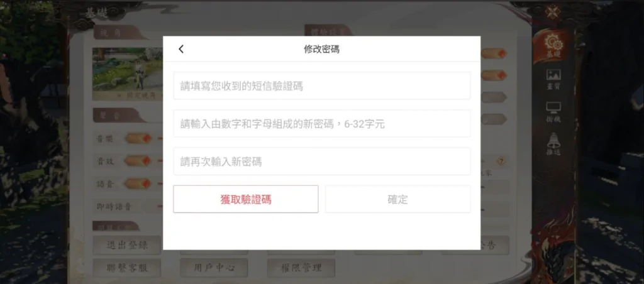Screen dimensions: 644x284
Task: Go back using the arrow beside 修改密碼
Action: tap(181, 49)
